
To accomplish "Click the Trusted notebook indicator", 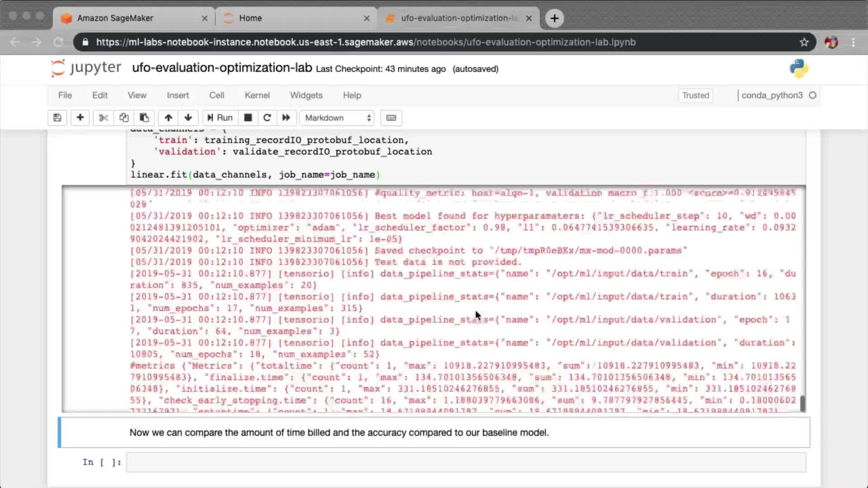I will point(695,95).
